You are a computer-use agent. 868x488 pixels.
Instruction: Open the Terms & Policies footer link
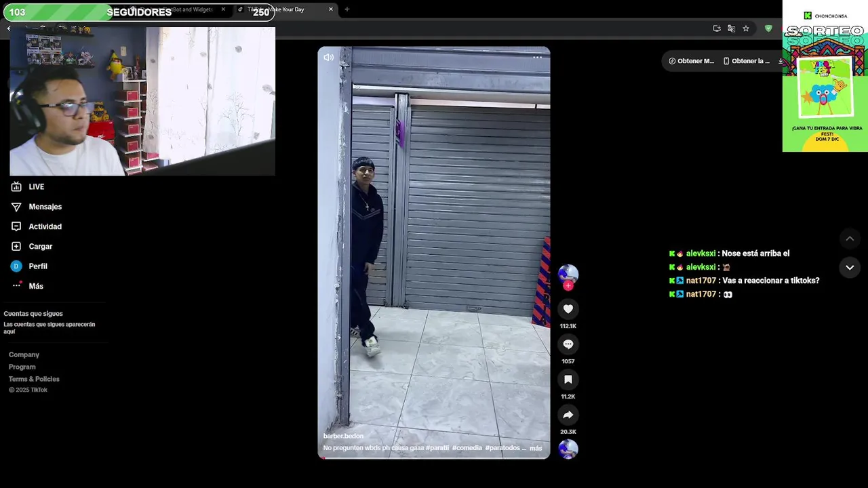coord(34,380)
